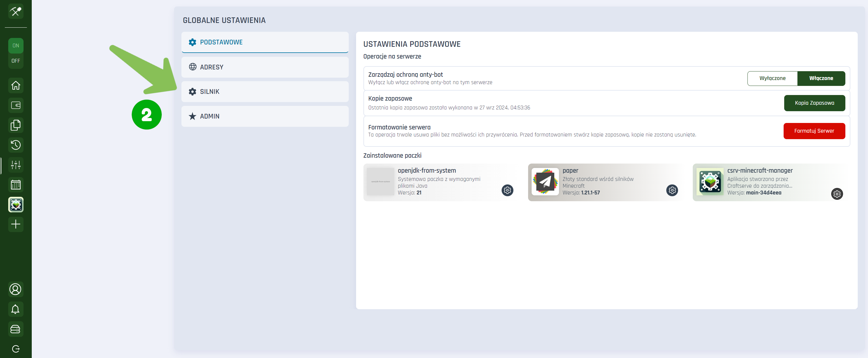
Task: Click the logout icon at sidebar bottom
Action: pos(16,349)
